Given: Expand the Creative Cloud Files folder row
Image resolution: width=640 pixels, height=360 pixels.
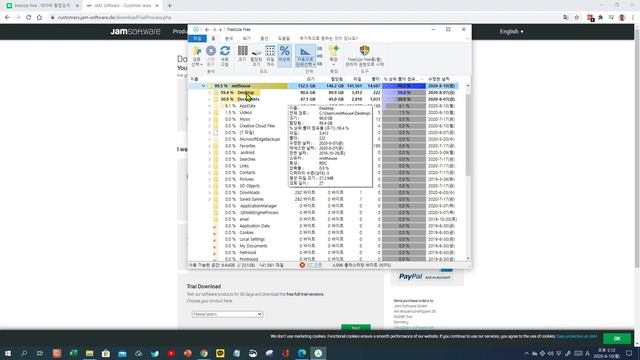Looking at the screenshot, I should pyautogui.click(x=210, y=126).
